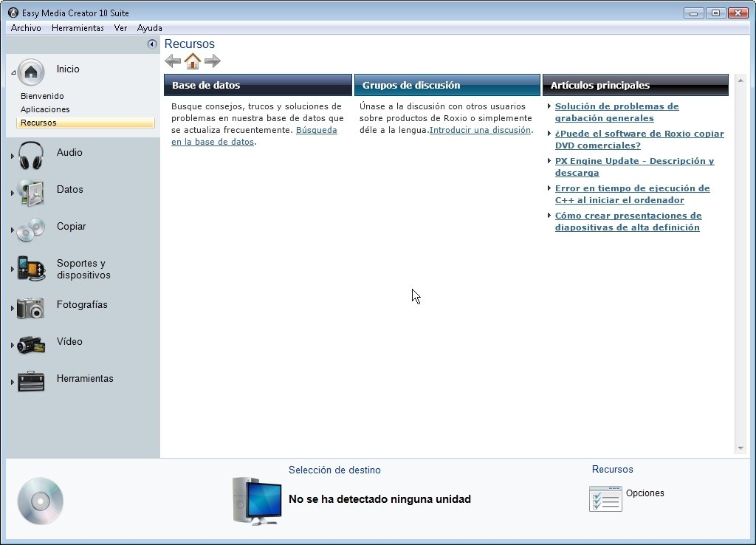The height and width of the screenshot is (545, 756).
Task: Click the Fotografías category label
Action: click(x=82, y=305)
